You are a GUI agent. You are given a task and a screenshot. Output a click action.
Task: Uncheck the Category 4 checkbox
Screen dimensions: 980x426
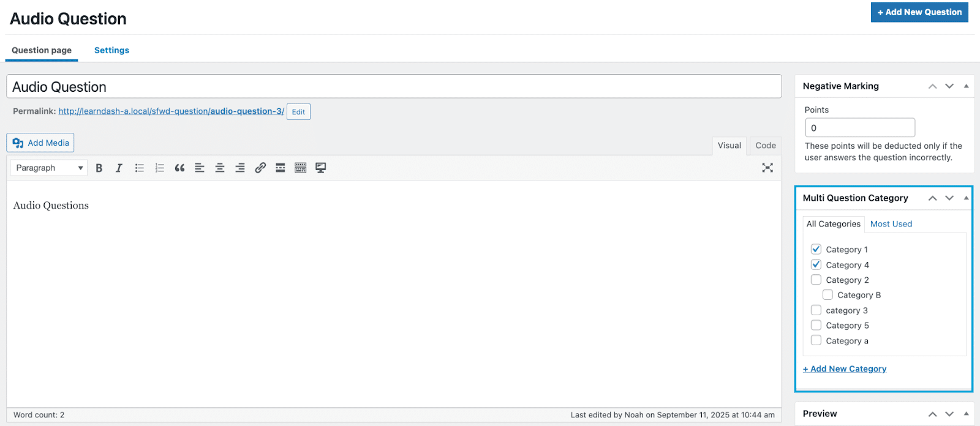coord(816,264)
